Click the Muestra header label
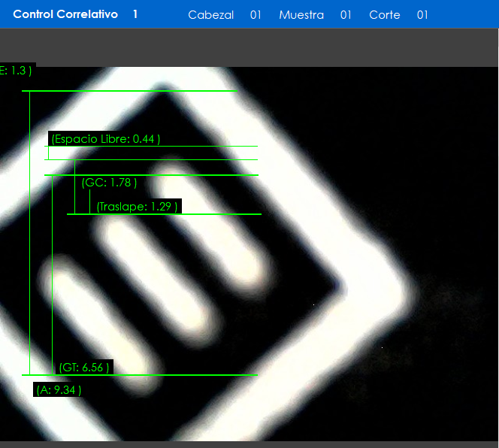 tap(301, 15)
